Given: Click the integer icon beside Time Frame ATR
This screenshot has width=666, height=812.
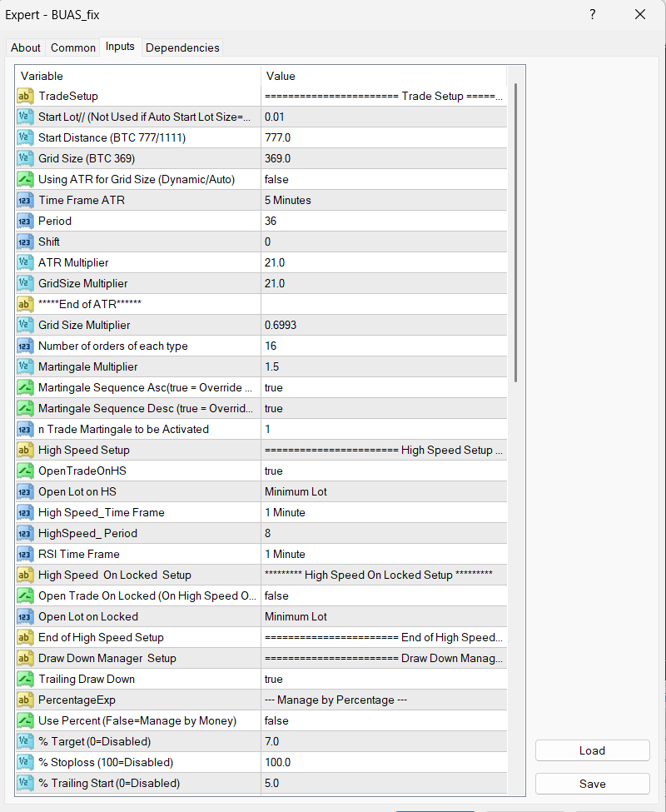Looking at the screenshot, I should [x=25, y=200].
